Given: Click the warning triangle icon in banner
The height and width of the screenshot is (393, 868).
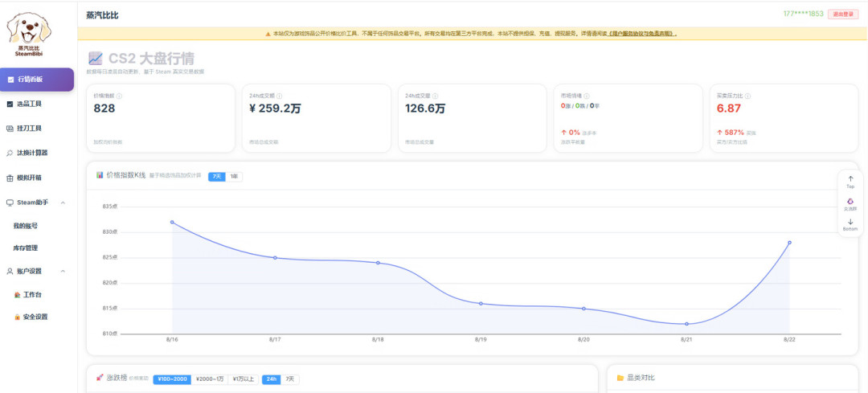Looking at the screenshot, I should pos(268,34).
